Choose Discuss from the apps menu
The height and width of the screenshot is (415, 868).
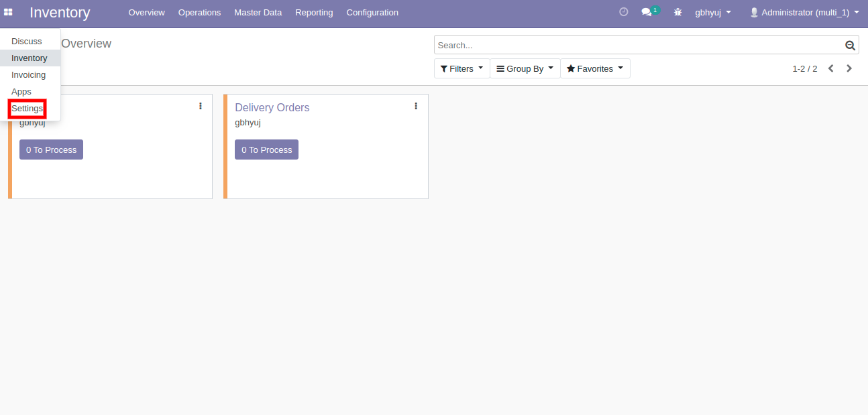click(27, 42)
